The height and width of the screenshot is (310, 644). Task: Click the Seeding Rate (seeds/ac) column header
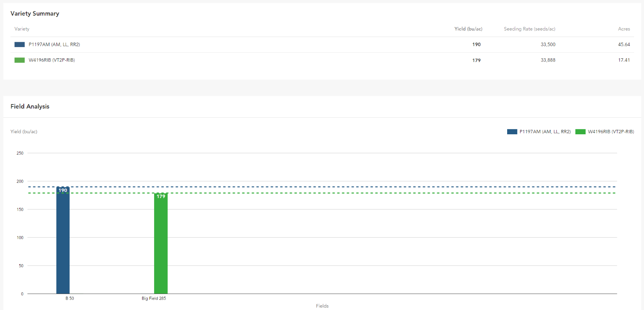pos(529,29)
